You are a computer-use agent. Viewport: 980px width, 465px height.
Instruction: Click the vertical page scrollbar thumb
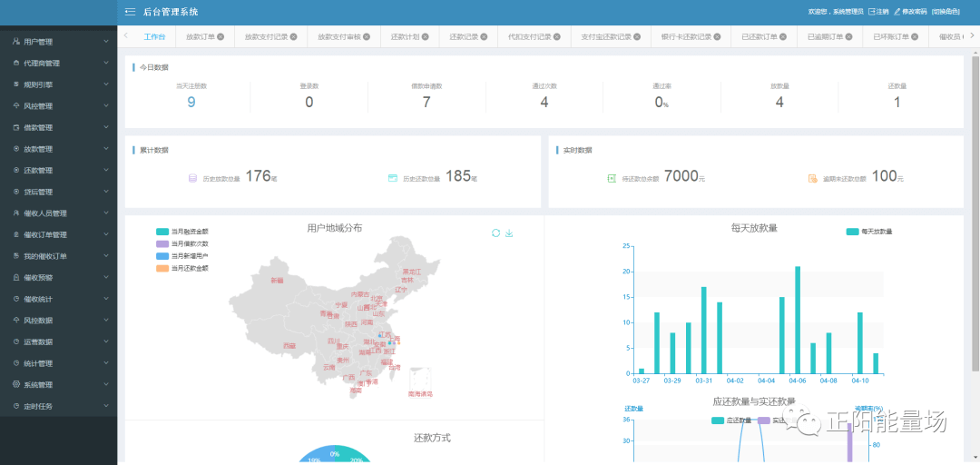(x=975, y=213)
